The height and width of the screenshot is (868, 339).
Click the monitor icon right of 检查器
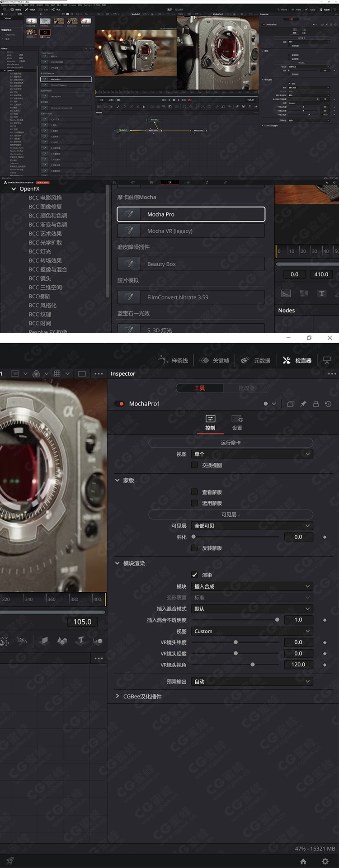coord(327,360)
